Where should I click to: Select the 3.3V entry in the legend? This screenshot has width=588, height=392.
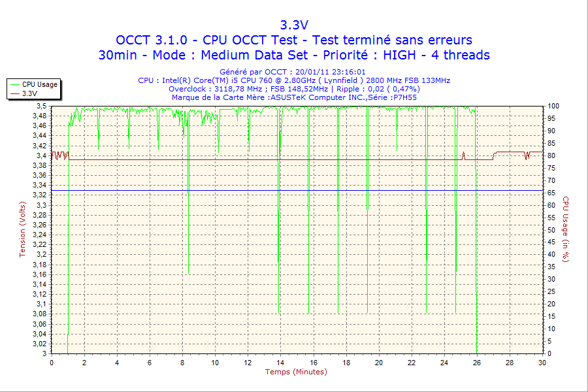29,93
